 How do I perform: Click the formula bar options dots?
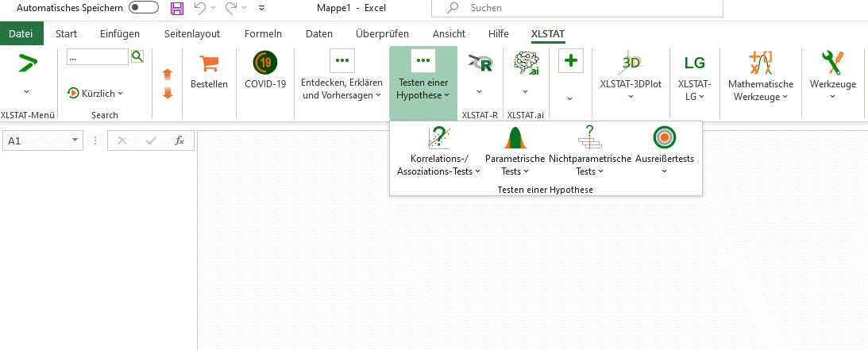click(x=95, y=141)
